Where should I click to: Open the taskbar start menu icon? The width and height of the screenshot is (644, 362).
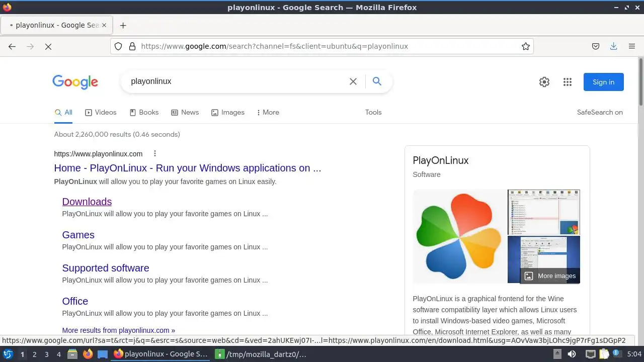click(x=8, y=354)
